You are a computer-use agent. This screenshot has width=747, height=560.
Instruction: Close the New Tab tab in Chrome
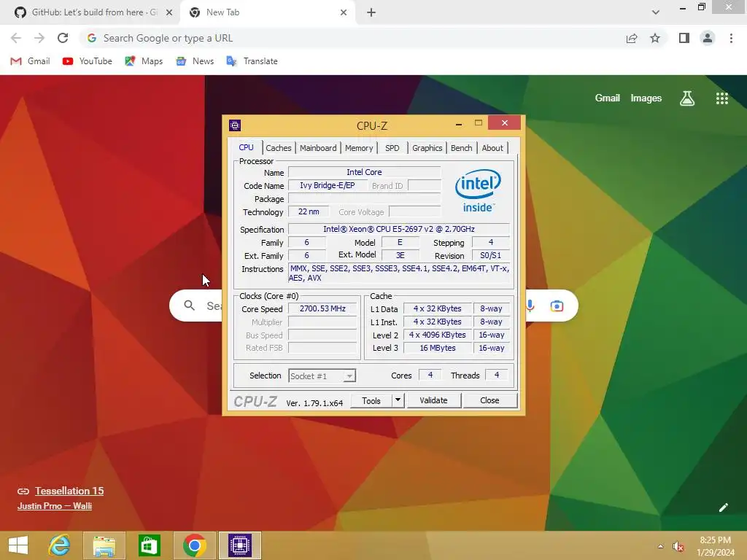(x=344, y=12)
